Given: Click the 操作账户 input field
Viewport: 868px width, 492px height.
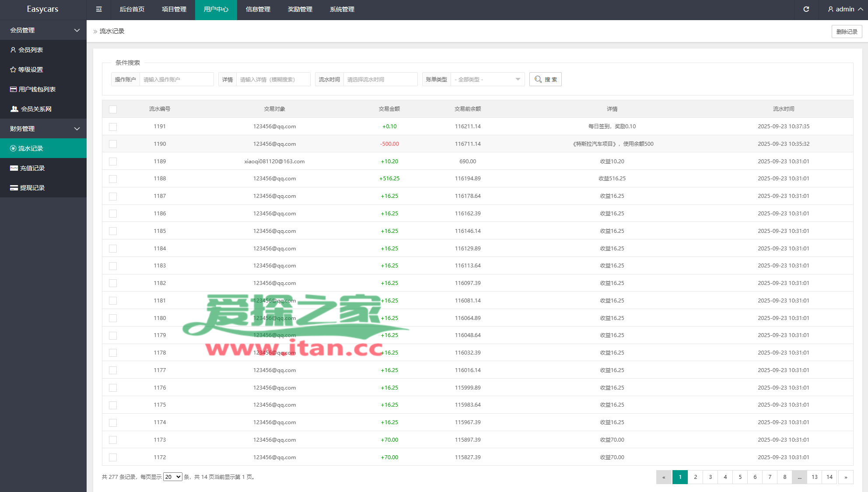Looking at the screenshot, I should click(176, 79).
